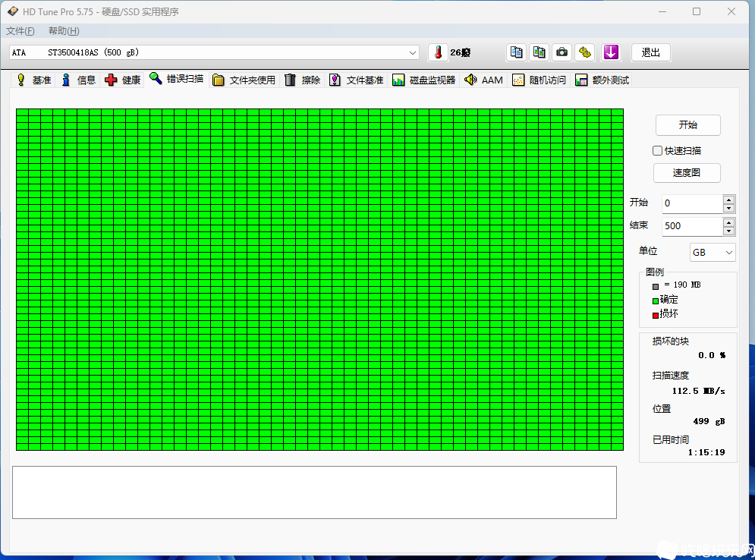Open the 文件夹使用 folder usage tab
The height and width of the screenshot is (560, 755).
coord(244,80)
